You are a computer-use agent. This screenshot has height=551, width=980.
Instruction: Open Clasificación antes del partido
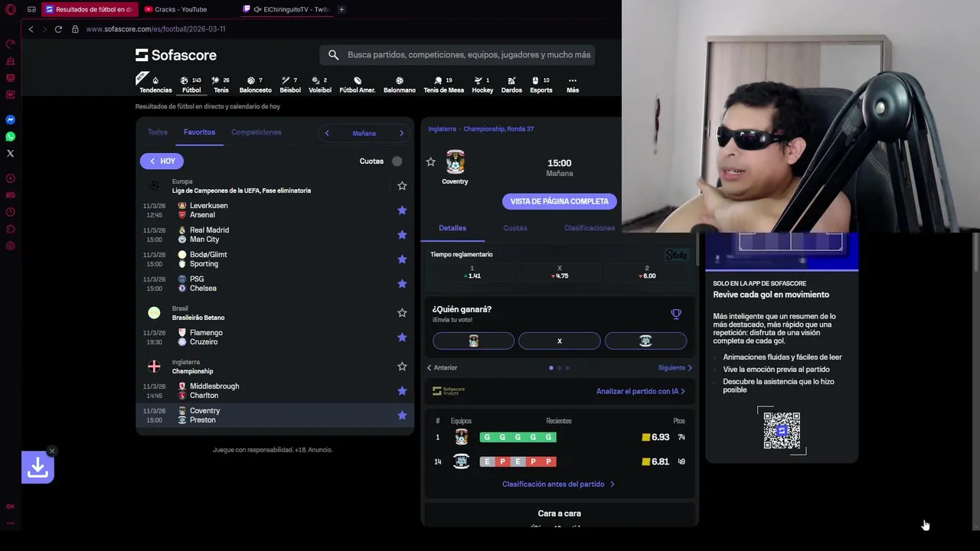pos(558,484)
